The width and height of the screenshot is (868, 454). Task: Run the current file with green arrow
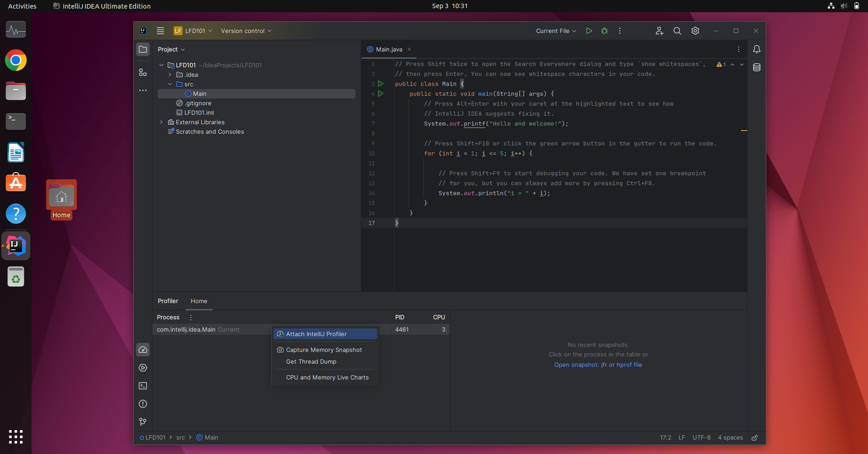(x=589, y=31)
